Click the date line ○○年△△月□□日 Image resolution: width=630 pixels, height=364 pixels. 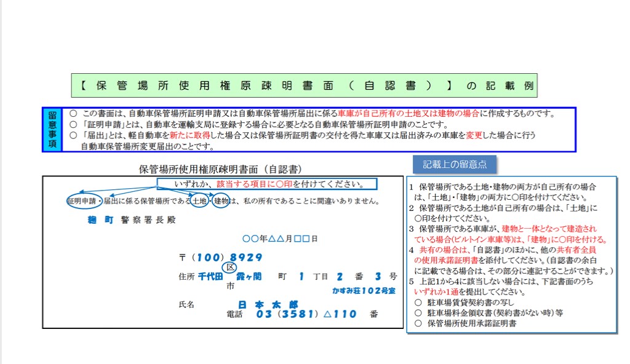(x=280, y=239)
